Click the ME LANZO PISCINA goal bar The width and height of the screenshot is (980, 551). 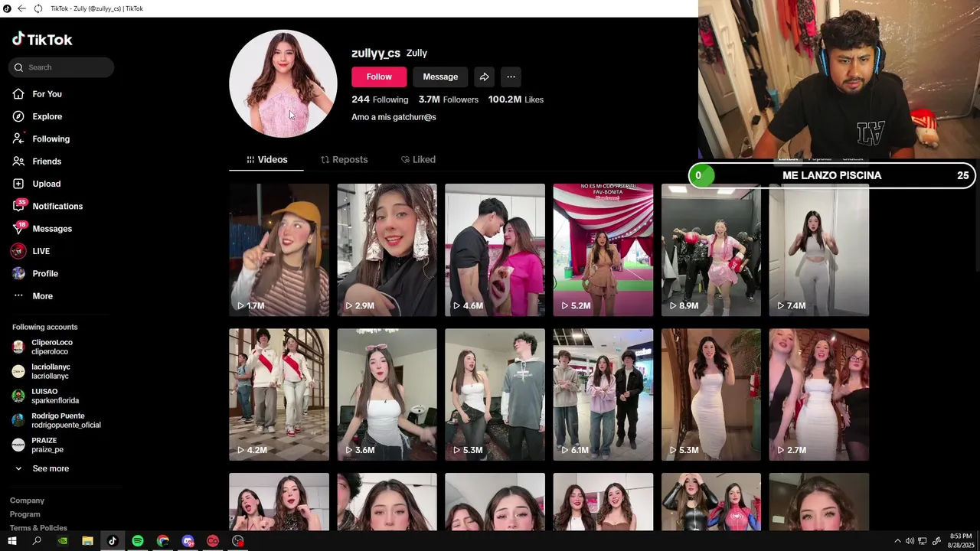(x=831, y=175)
